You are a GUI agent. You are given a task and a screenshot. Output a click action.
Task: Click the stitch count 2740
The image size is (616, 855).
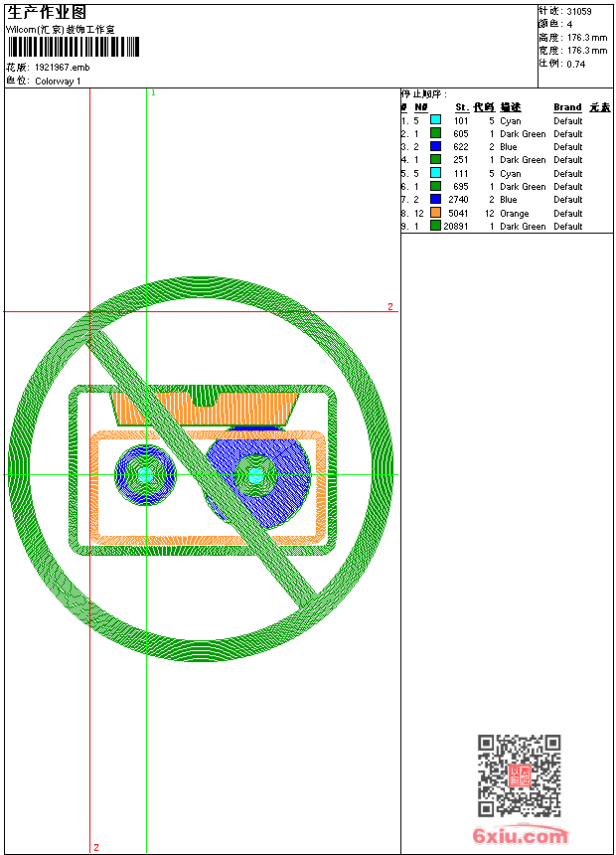click(458, 200)
